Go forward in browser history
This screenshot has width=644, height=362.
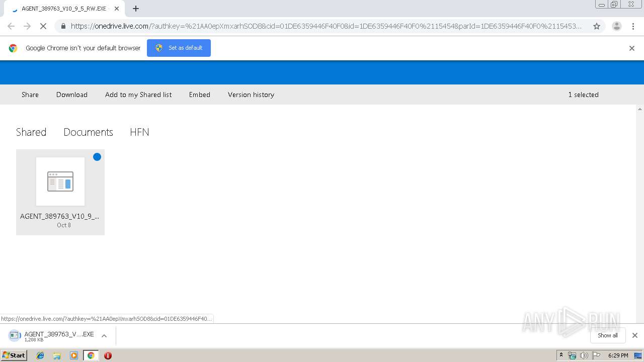pyautogui.click(x=27, y=26)
